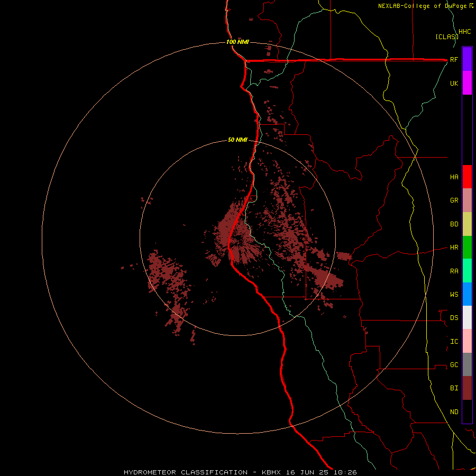Click the KBHX radar site identifier
The width and height of the screenshot is (476, 476).
(x=271, y=472)
